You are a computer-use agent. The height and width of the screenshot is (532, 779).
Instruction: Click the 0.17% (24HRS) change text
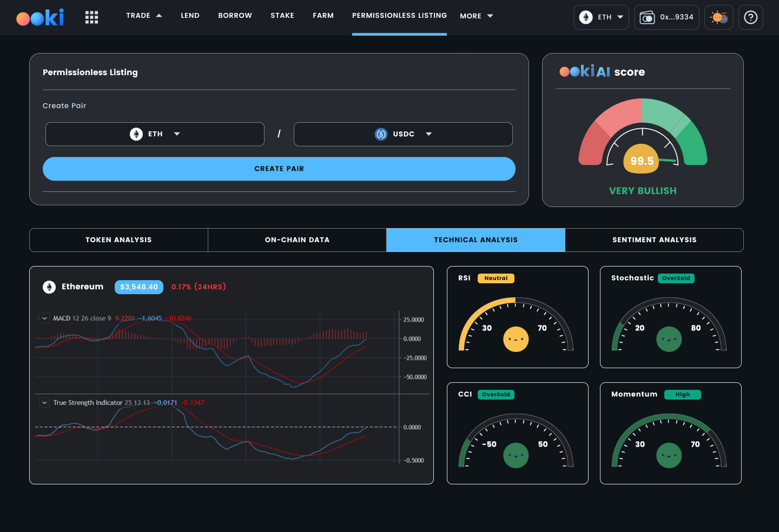(x=199, y=287)
